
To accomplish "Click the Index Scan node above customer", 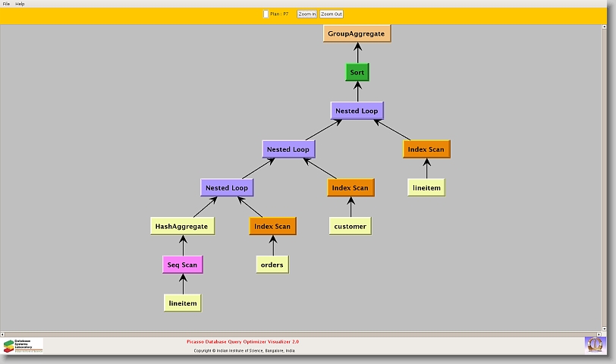I will click(x=350, y=187).
